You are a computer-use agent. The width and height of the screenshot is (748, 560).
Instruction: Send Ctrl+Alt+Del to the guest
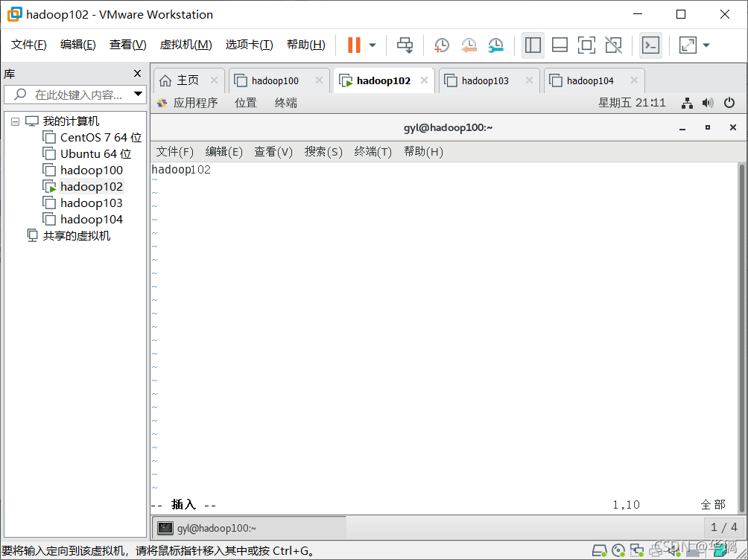pos(405,45)
